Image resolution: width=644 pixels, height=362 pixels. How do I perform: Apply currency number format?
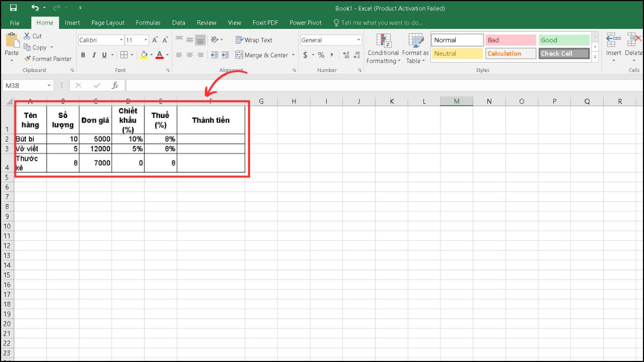[x=305, y=55]
